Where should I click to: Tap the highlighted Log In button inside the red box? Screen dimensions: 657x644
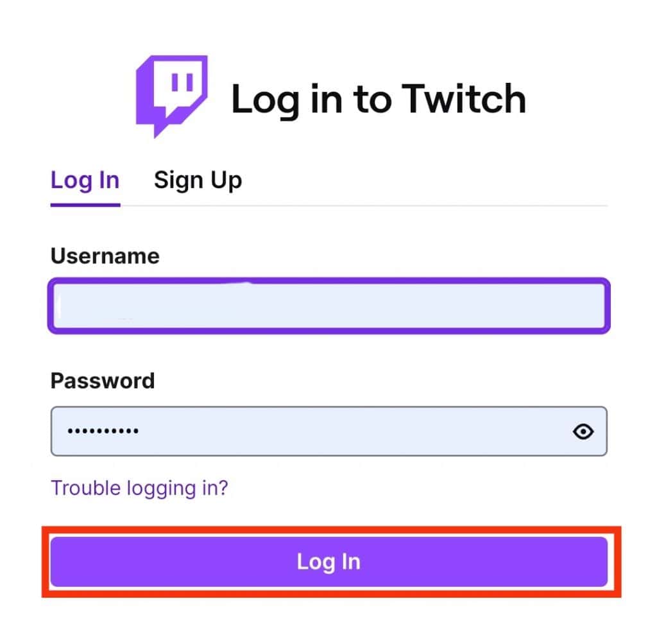click(328, 561)
